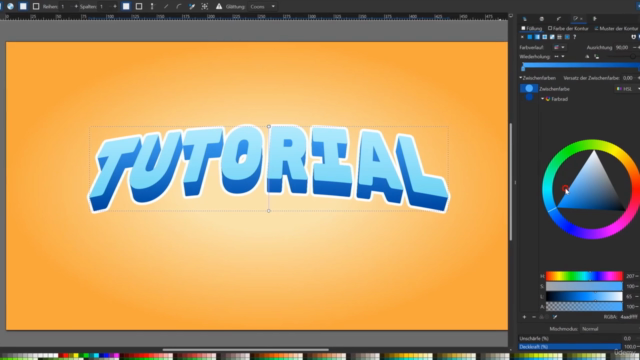This screenshot has height=360, width=640.
Task: Switch to Farbe der Kontur tab
Action: pos(568,29)
